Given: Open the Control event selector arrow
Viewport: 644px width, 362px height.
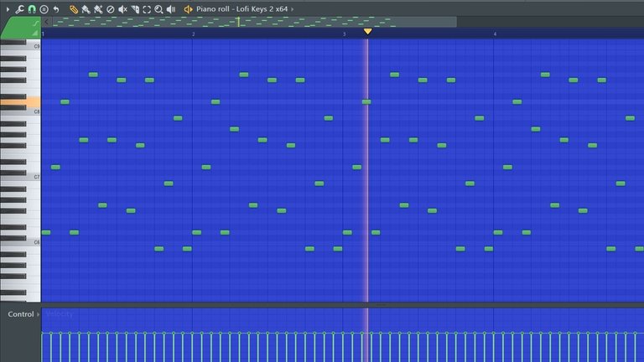Looking at the screenshot, I should [39, 314].
